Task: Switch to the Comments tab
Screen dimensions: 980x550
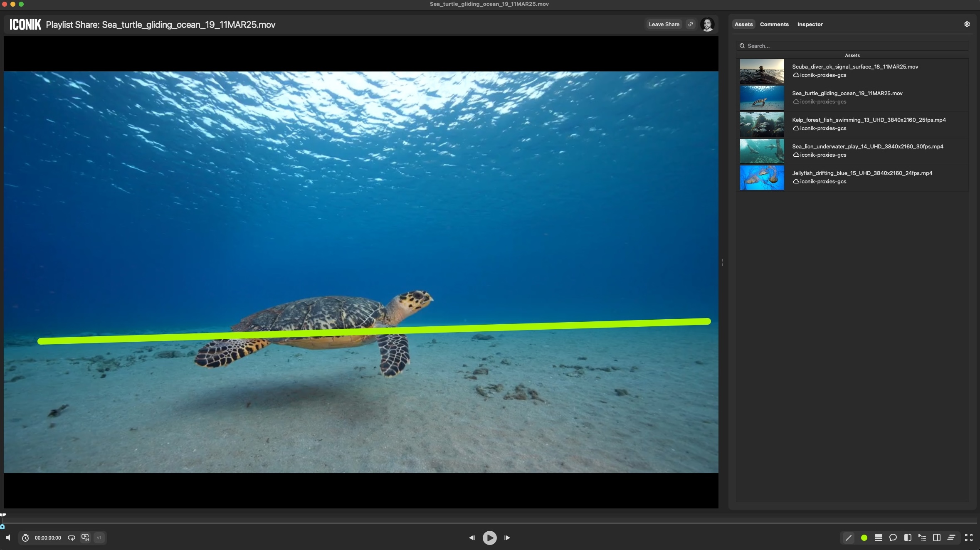Action: pos(774,24)
